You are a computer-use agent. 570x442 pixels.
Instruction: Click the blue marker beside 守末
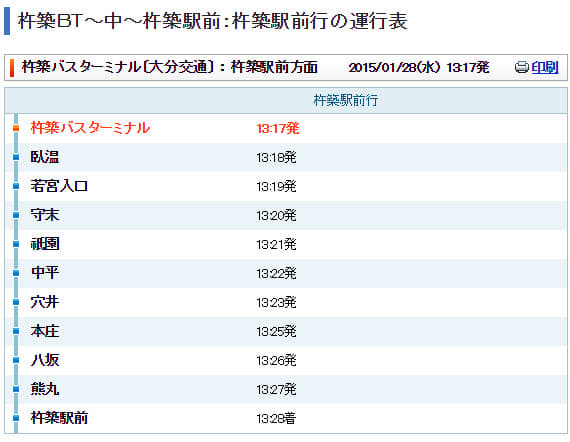pos(16,215)
